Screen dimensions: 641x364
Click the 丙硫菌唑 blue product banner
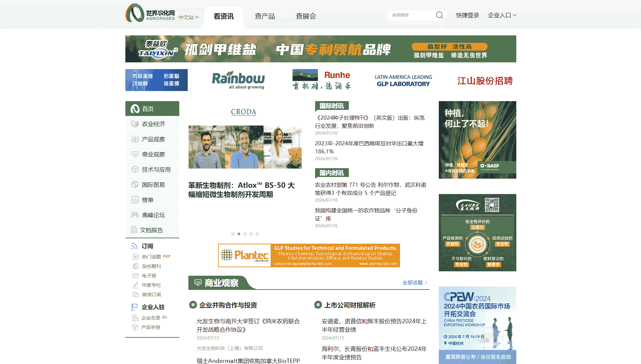coord(156,80)
